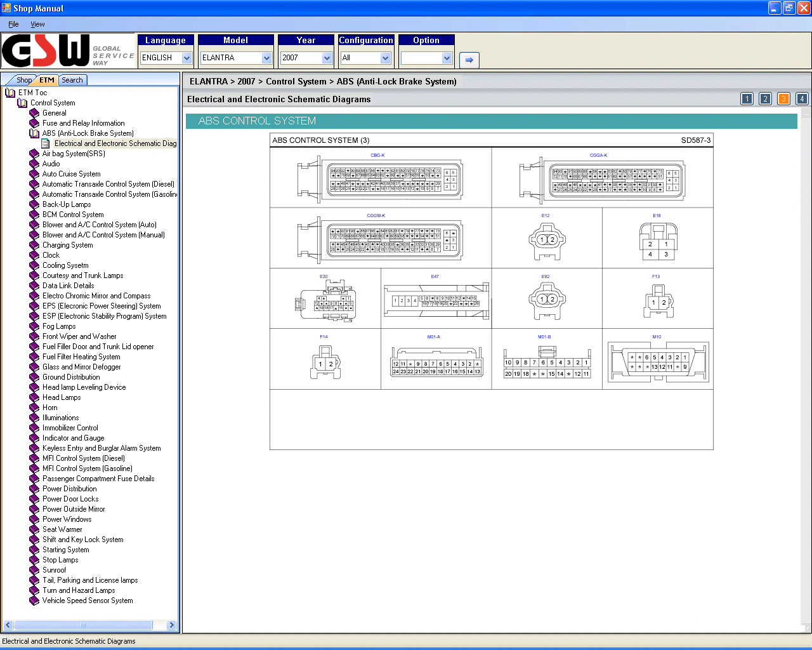
Task: Select ABS (Anti-Lock Brake System) tree item
Action: 88,133
